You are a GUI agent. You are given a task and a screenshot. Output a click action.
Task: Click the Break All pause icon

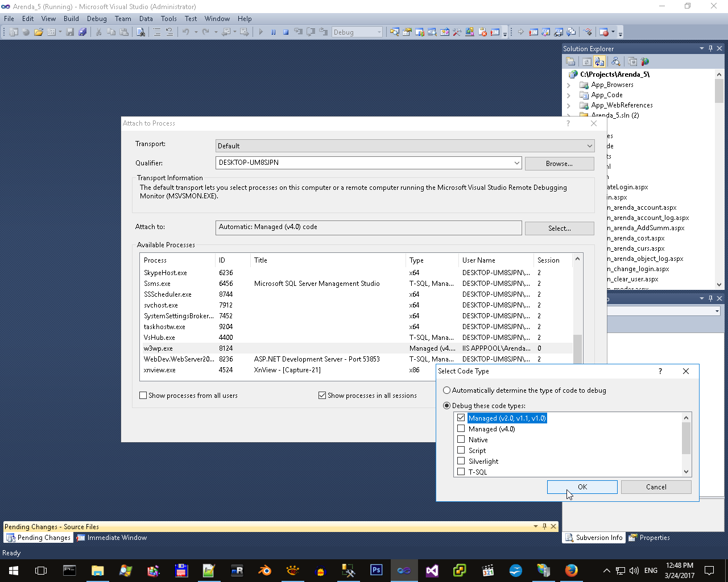[274, 32]
